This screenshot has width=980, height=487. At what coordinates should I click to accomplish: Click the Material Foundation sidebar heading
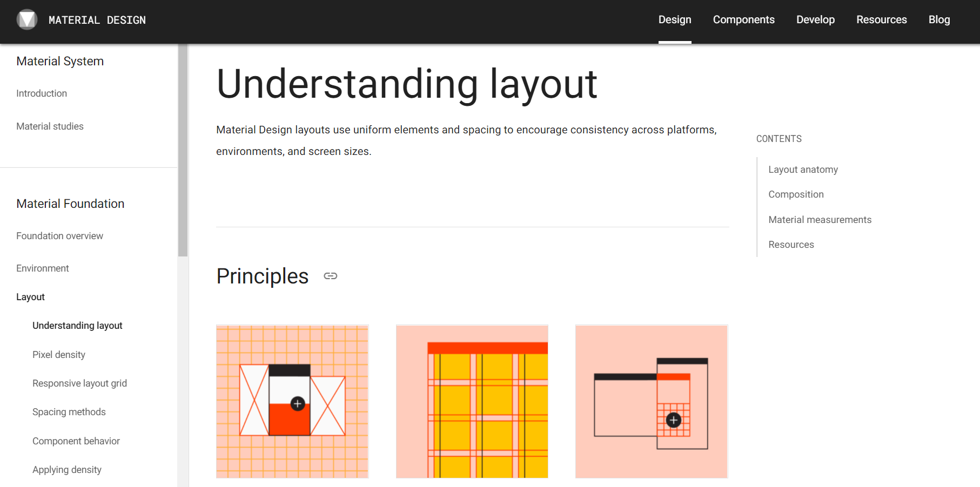[x=70, y=204]
